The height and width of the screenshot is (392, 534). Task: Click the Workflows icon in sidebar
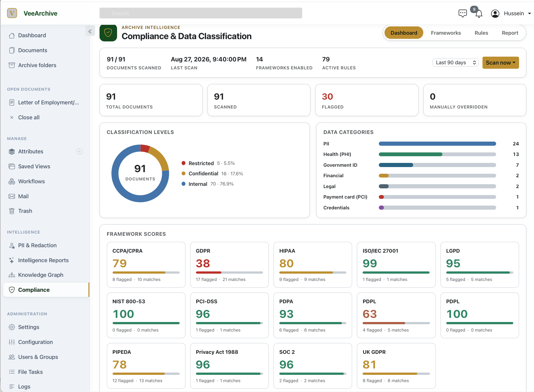click(x=12, y=181)
